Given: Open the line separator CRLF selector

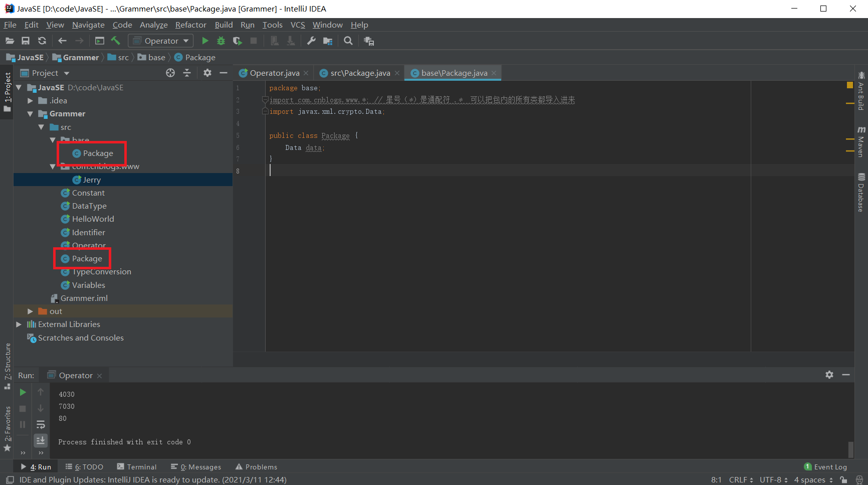Looking at the screenshot, I should tap(741, 480).
